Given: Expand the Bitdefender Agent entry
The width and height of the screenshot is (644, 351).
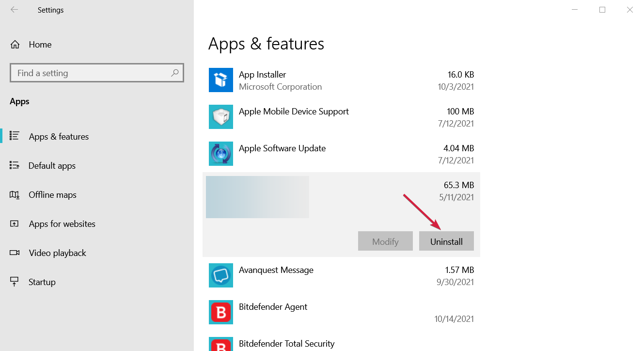Looking at the screenshot, I should click(x=339, y=312).
